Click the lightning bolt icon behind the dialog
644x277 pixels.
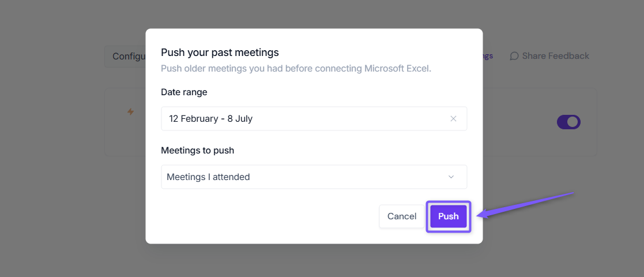[x=130, y=111]
